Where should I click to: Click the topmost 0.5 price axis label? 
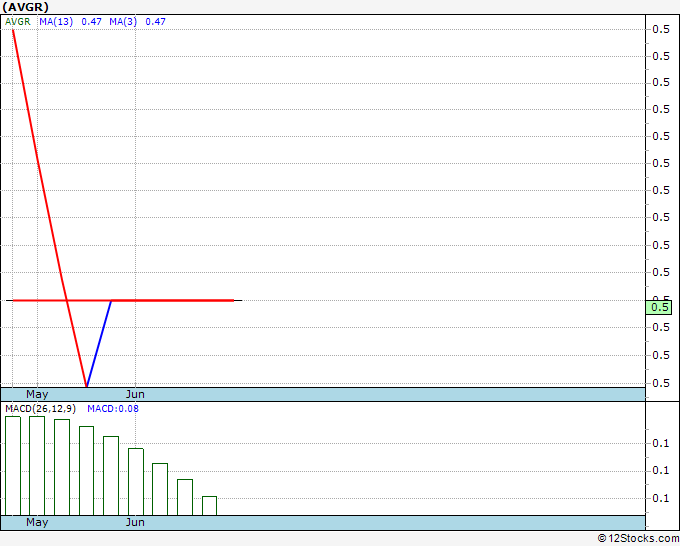(x=661, y=29)
